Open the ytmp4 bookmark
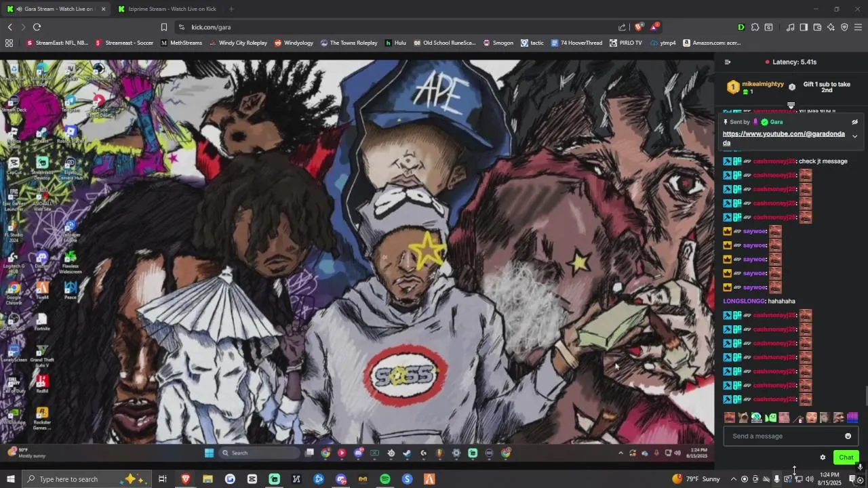Viewport: 868px width, 488px height. [663, 43]
